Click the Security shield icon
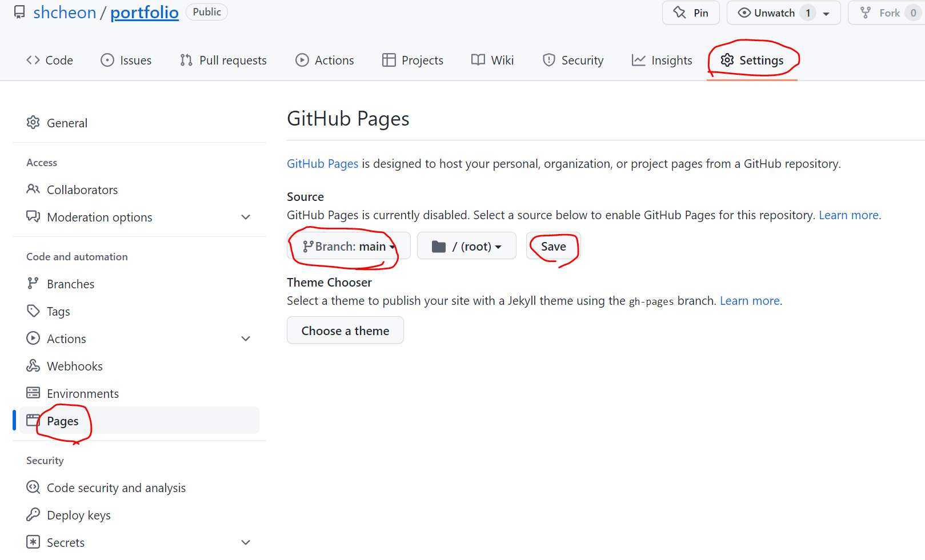Image resolution: width=925 pixels, height=560 pixels. [x=549, y=60]
